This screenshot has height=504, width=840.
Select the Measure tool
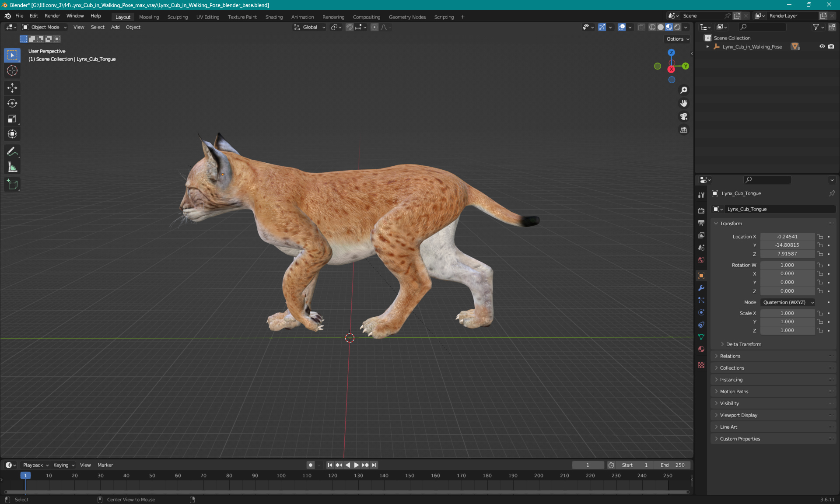pyautogui.click(x=12, y=167)
